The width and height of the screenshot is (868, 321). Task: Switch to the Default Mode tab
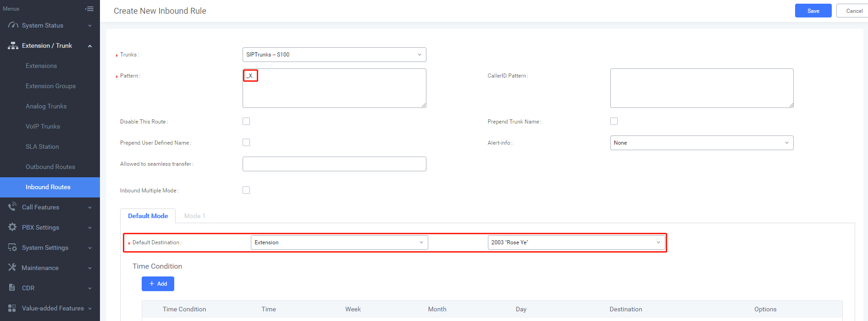[x=148, y=216]
